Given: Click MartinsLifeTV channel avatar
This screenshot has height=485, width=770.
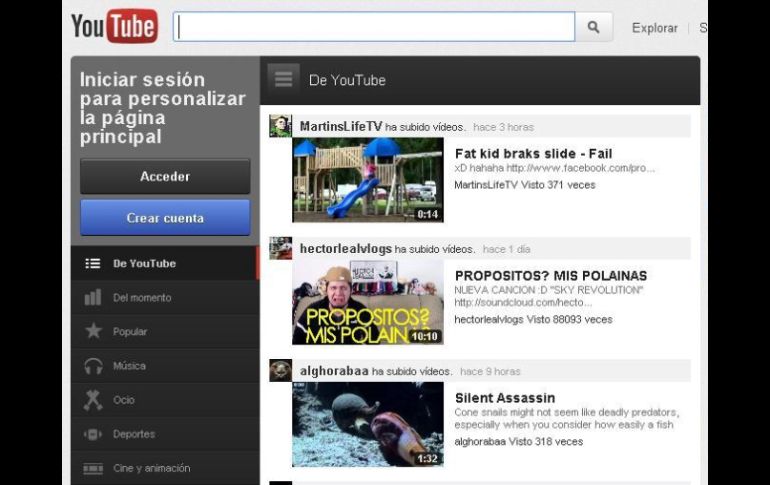Looking at the screenshot, I should [x=280, y=126].
